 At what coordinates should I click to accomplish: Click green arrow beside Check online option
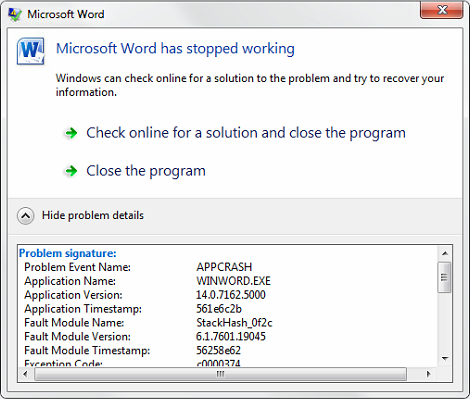pos(71,133)
